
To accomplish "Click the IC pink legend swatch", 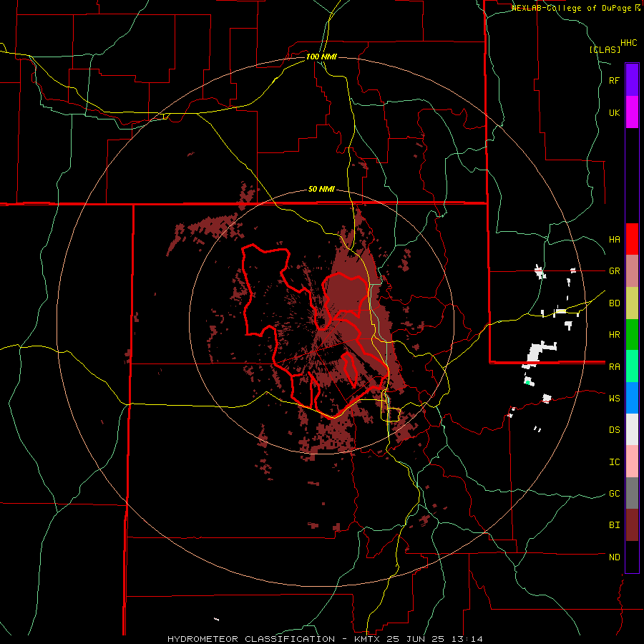I will (632, 462).
